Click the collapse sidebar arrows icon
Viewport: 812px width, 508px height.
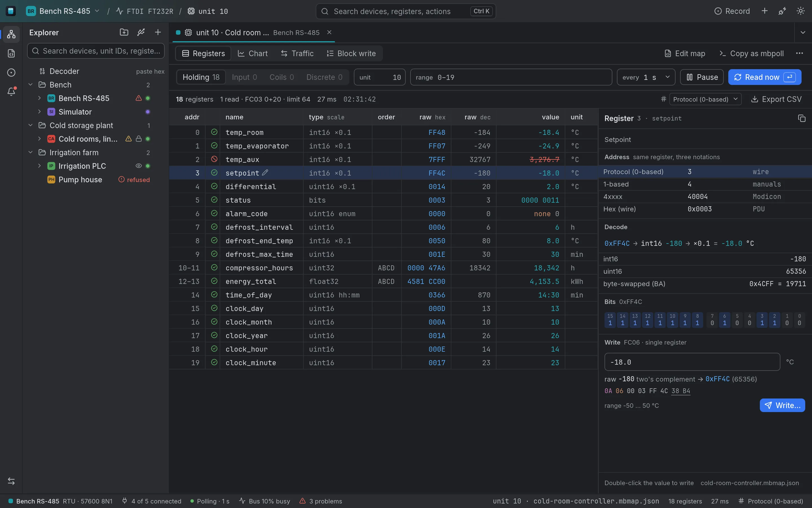click(11, 481)
